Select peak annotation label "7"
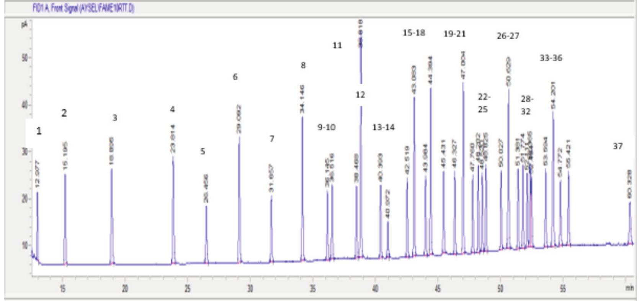The width and height of the screenshot is (644, 301). [x=272, y=139]
